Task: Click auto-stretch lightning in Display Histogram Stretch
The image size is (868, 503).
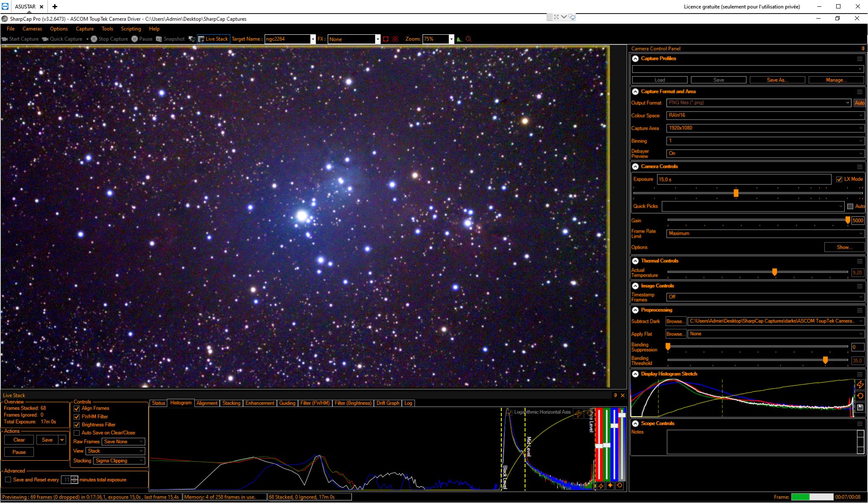Action: point(860,385)
